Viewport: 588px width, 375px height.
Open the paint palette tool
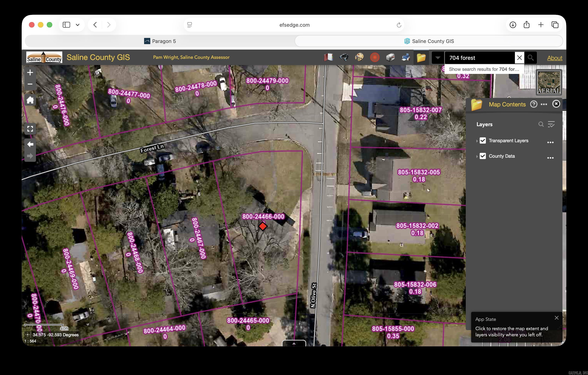pos(359,57)
